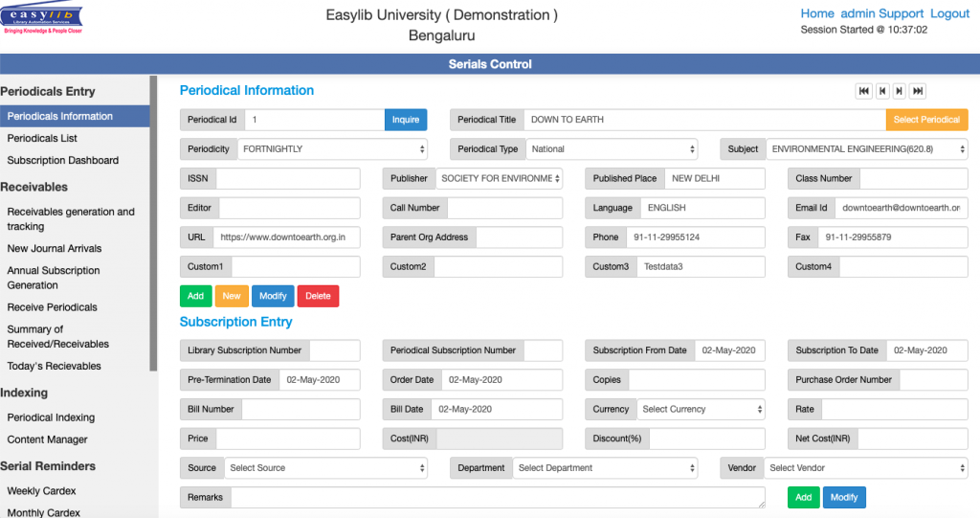Focus the Fax field

(x=893, y=237)
